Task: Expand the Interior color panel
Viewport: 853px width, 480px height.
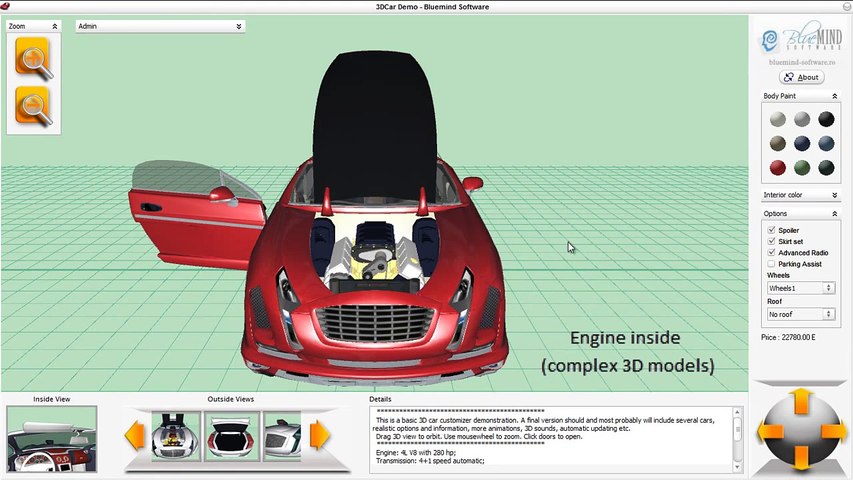Action: point(834,195)
